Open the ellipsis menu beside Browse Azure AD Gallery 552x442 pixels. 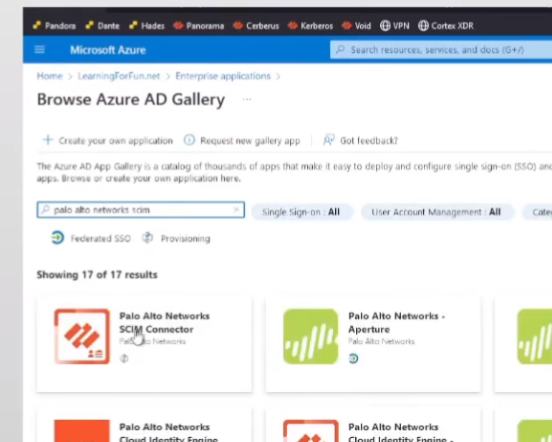point(247,99)
